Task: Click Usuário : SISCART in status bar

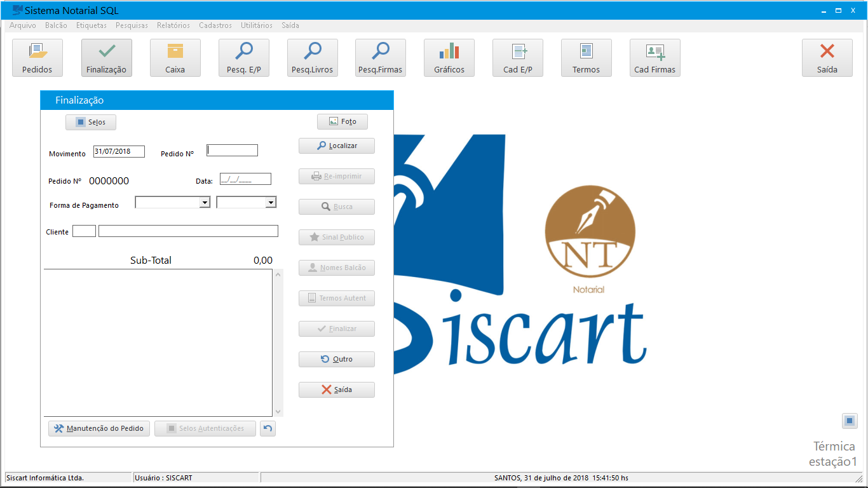Action: (x=164, y=478)
